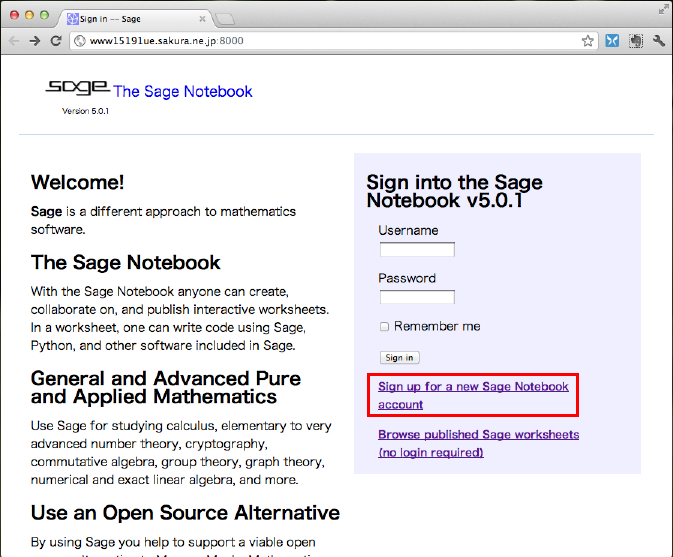The width and height of the screenshot is (673, 557).
Task: Click the blue extension icon in the toolbar
Action: pos(612,41)
